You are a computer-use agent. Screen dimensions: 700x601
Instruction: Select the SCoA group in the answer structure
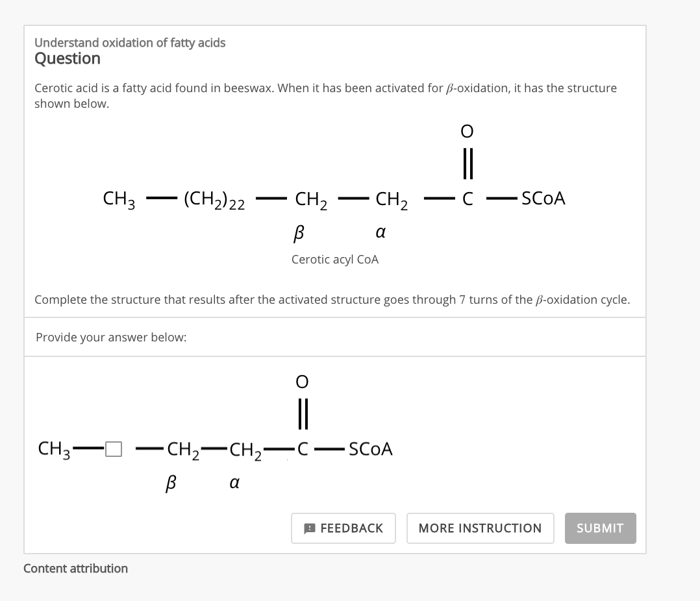(x=369, y=448)
